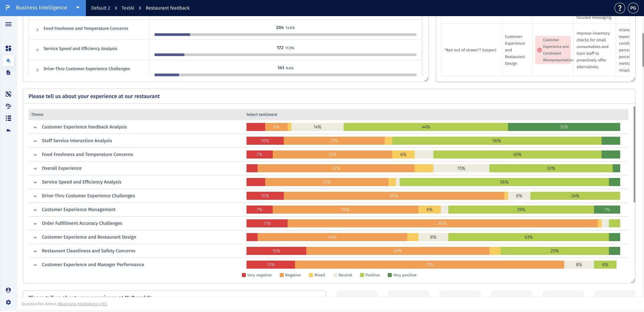Click the Food Freshness 204 count progress bar
The image size is (644, 312).
285,35
